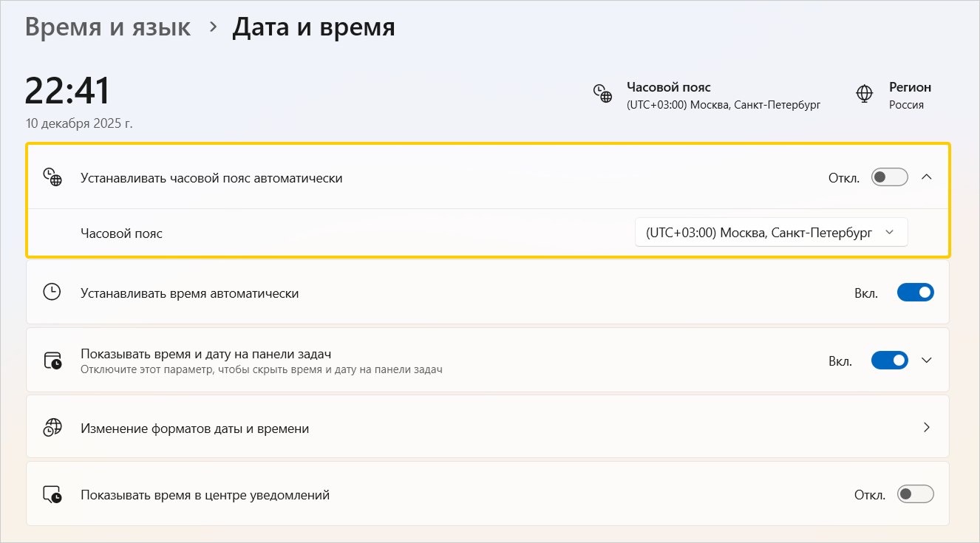Open the "Часовой пояс" dropdown list

point(771,233)
